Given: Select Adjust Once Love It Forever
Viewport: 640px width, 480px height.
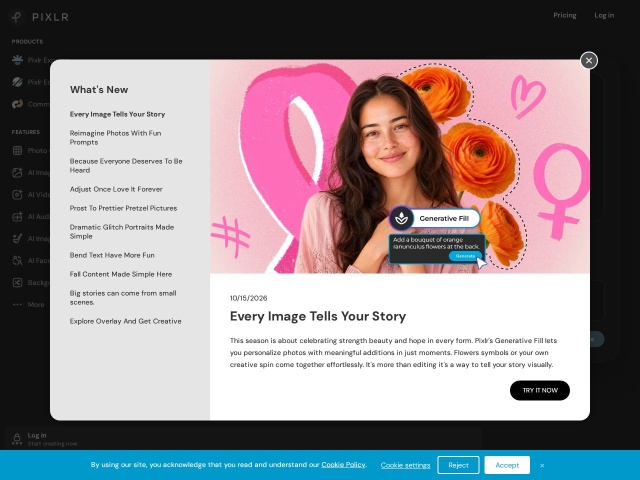Looking at the screenshot, I should [116, 189].
